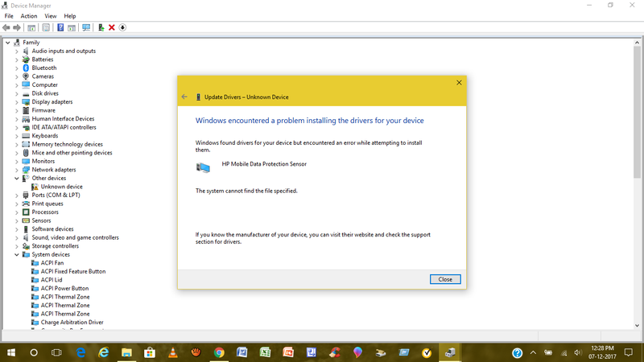Open the Action Center notification icon
This screenshot has height=362, width=644.
(x=629, y=352)
